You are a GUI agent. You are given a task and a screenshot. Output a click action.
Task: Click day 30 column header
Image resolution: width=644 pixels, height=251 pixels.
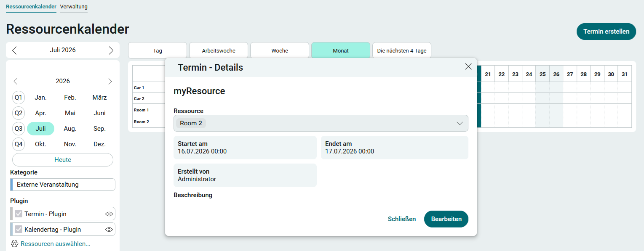coord(611,74)
